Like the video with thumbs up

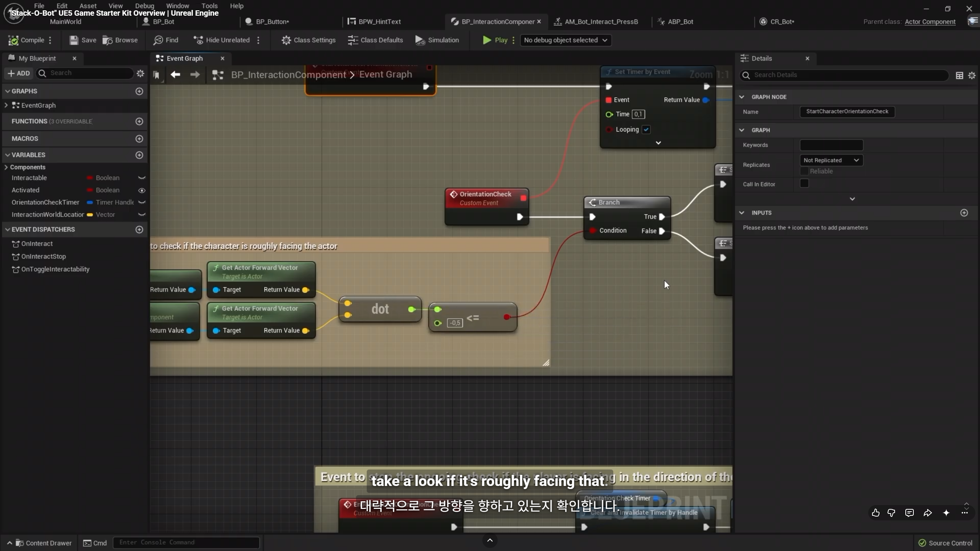click(875, 513)
